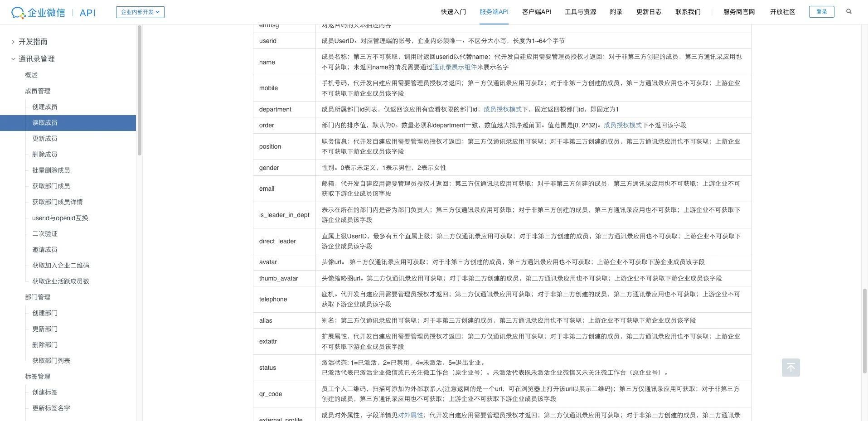Expand the 开发指南 section
Screen dimensions: 868x421
tap(33, 42)
